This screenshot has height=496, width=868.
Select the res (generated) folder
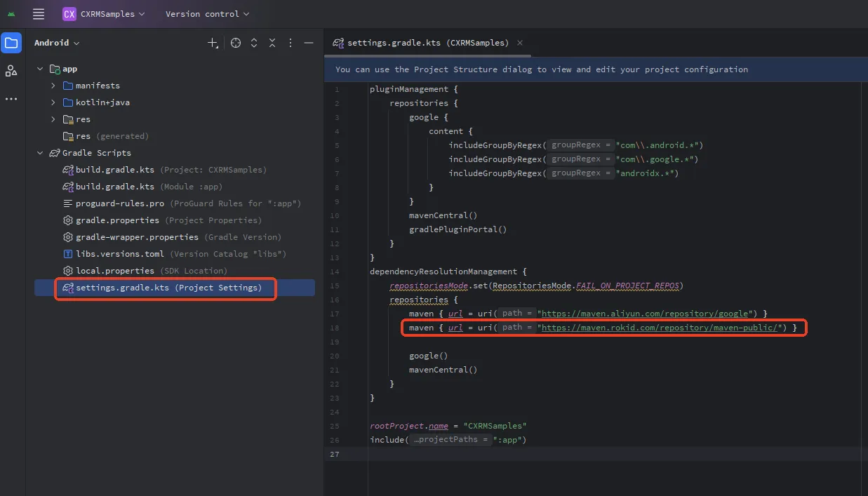pyautogui.click(x=105, y=136)
